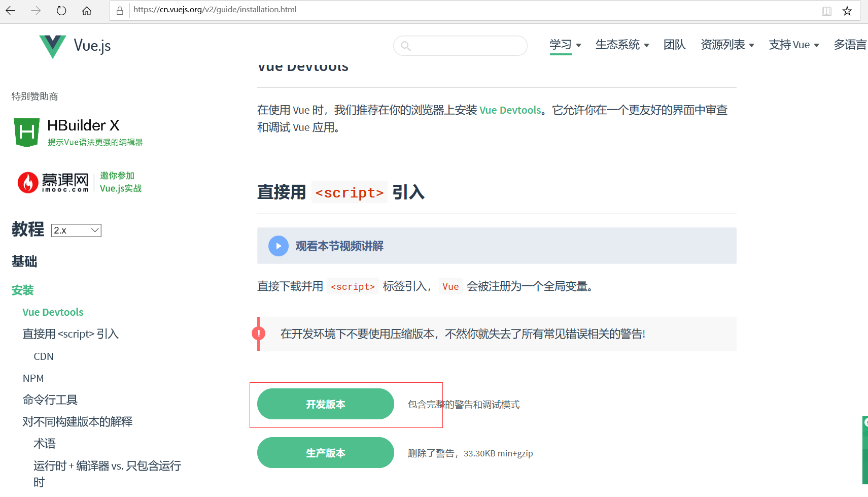The image size is (868, 497).
Task: Open the browser home page icon
Action: [x=87, y=11]
